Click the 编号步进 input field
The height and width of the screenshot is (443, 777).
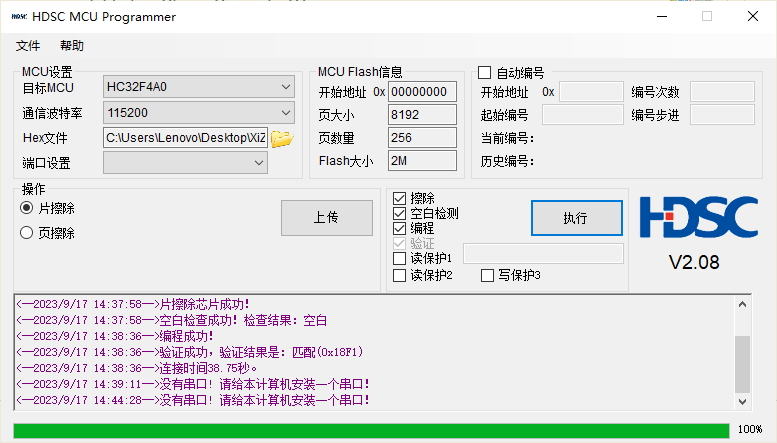(722, 114)
